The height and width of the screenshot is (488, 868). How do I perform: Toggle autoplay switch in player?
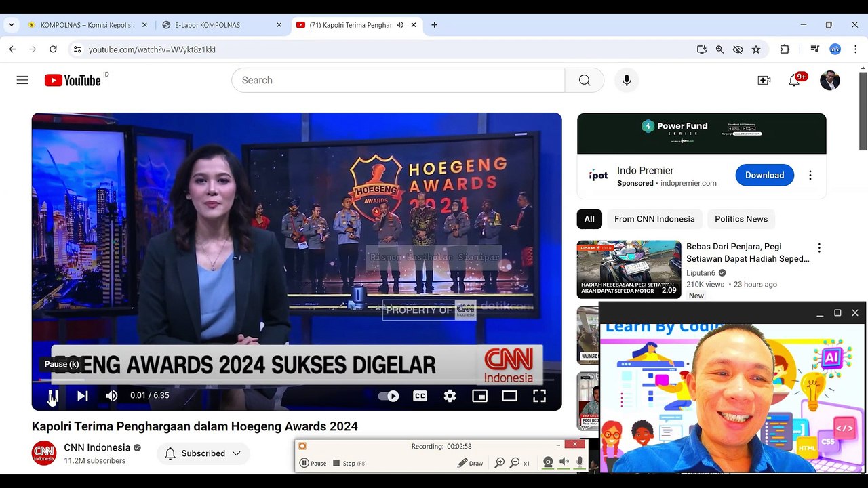point(389,396)
